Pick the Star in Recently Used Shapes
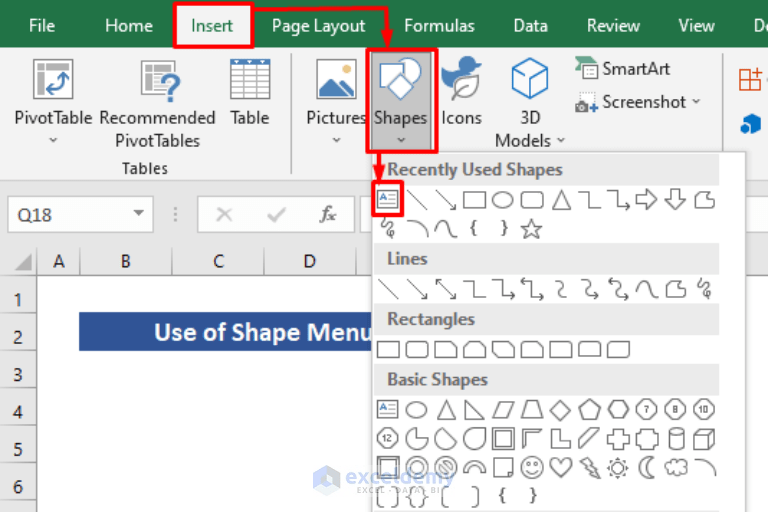 pyautogui.click(x=531, y=229)
